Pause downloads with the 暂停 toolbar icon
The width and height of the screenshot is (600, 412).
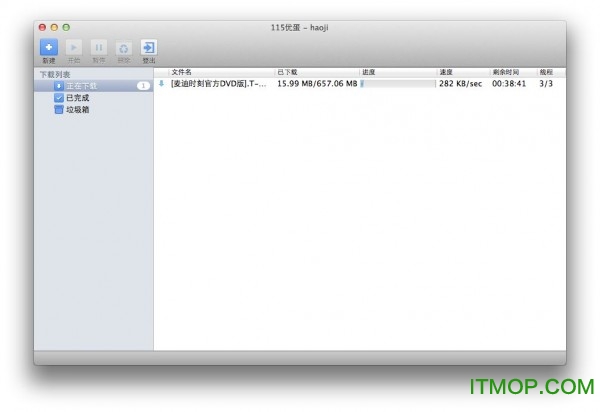point(99,48)
